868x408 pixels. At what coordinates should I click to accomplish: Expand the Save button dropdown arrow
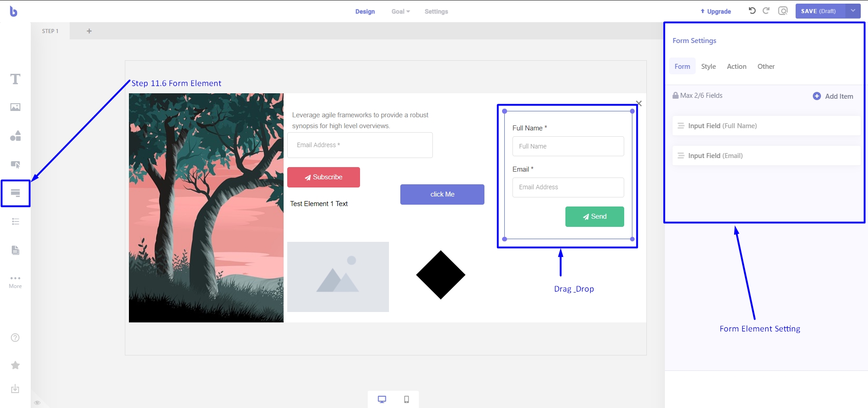click(853, 11)
